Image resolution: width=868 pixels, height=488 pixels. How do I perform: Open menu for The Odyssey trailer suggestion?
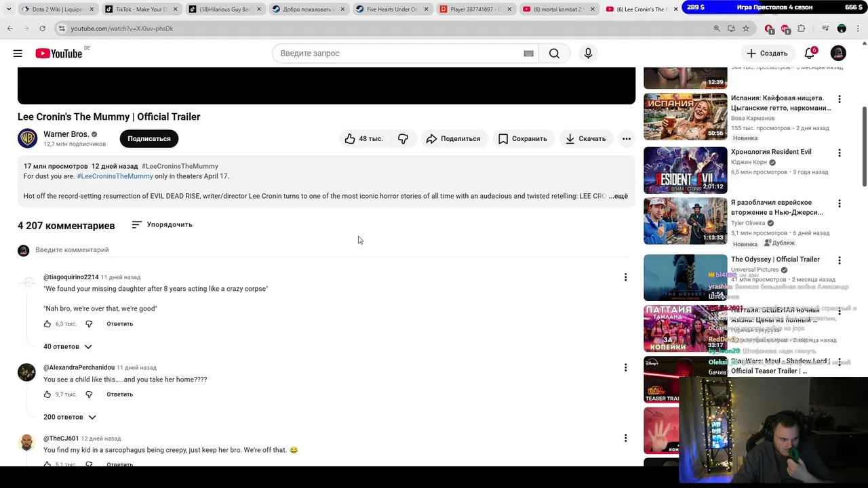pyautogui.click(x=840, y=260)
